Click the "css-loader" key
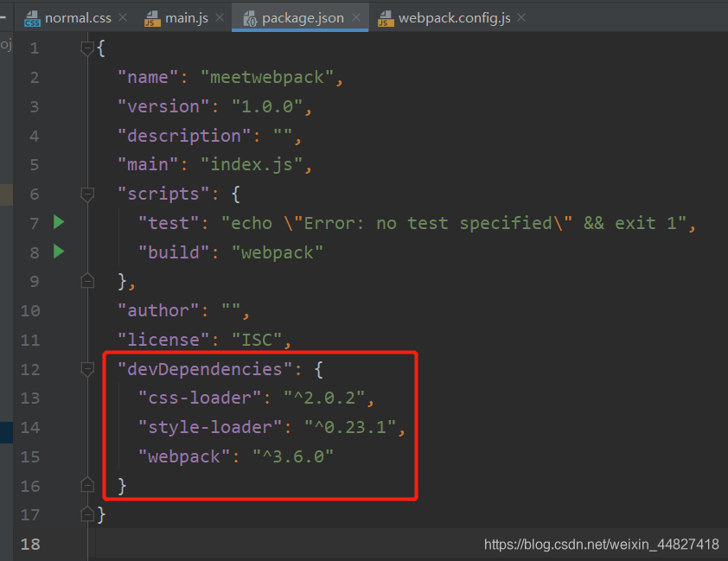Screen dimensions: 728x561 click(200, 398)
